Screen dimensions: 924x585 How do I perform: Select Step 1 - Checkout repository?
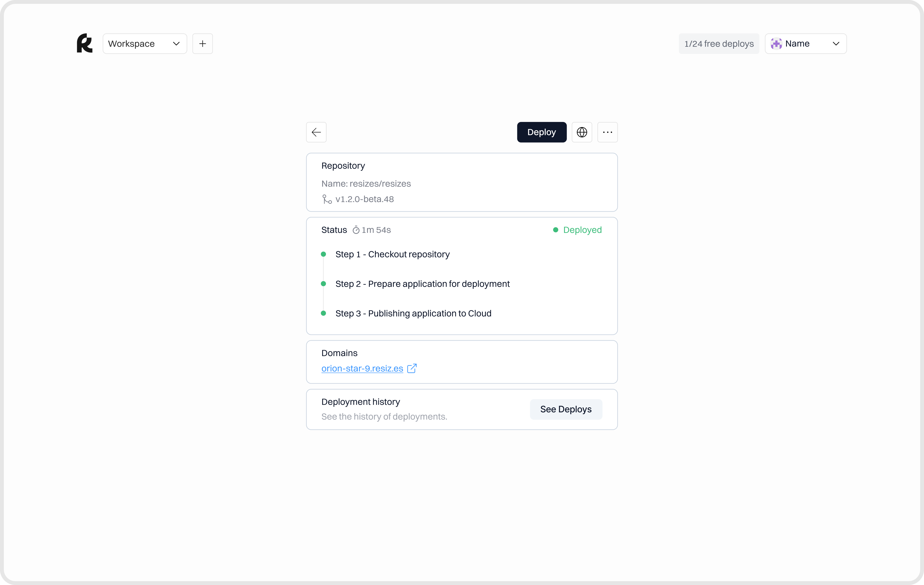pos(392,254)
